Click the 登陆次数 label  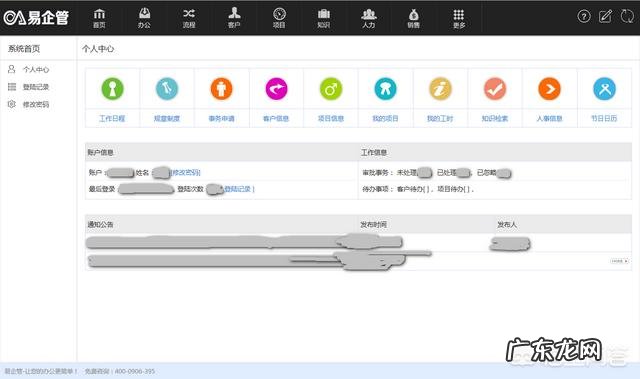(x=190, y=189)
